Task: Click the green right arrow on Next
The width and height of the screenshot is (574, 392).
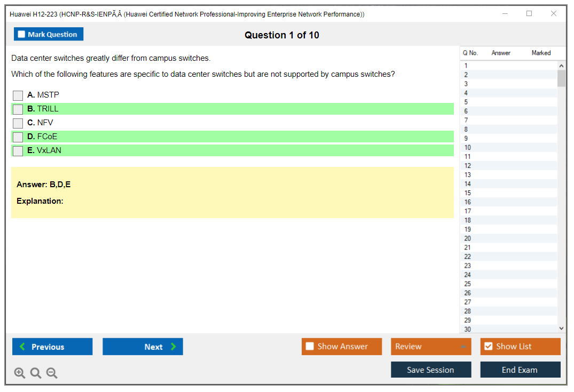Action: pos(174,347)
